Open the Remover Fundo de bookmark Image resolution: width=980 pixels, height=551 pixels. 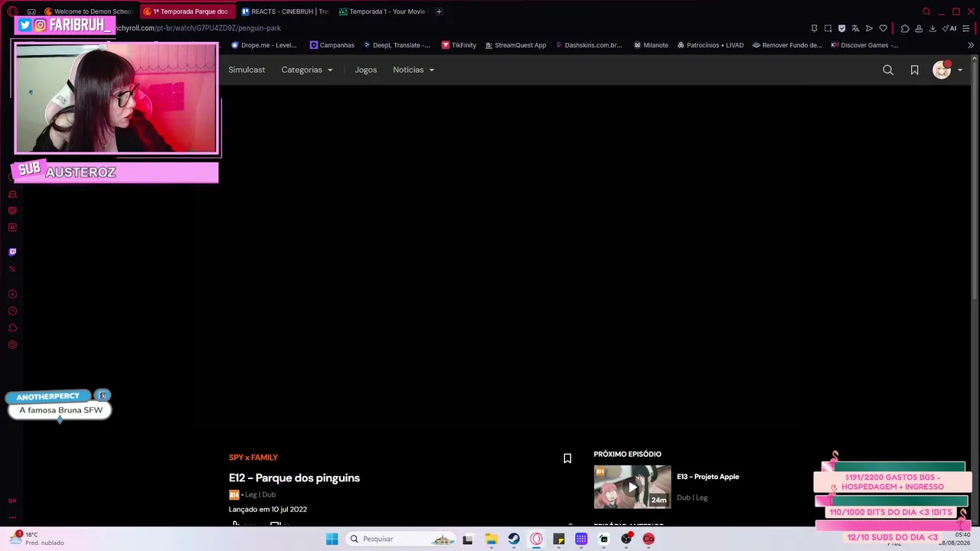[787, 45]
